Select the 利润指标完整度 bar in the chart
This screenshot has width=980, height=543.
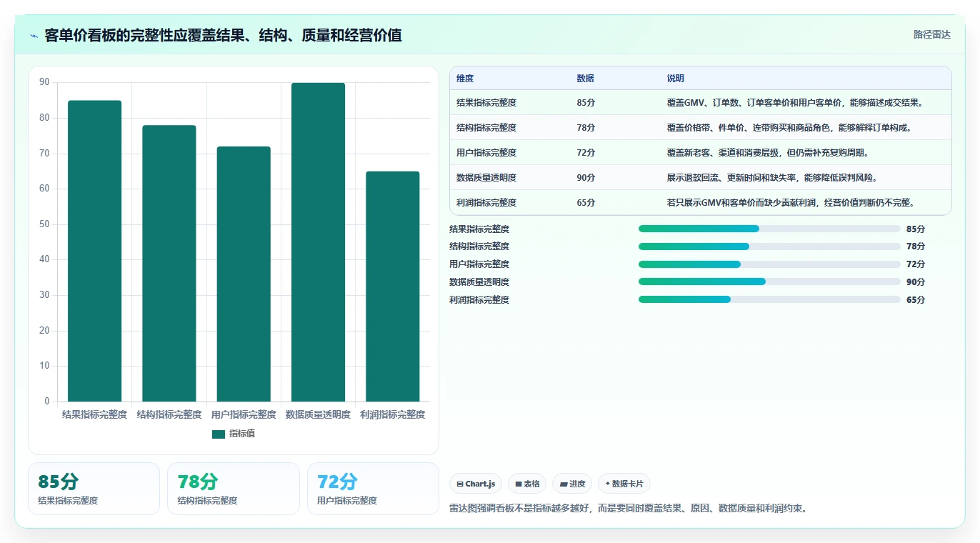393,287
